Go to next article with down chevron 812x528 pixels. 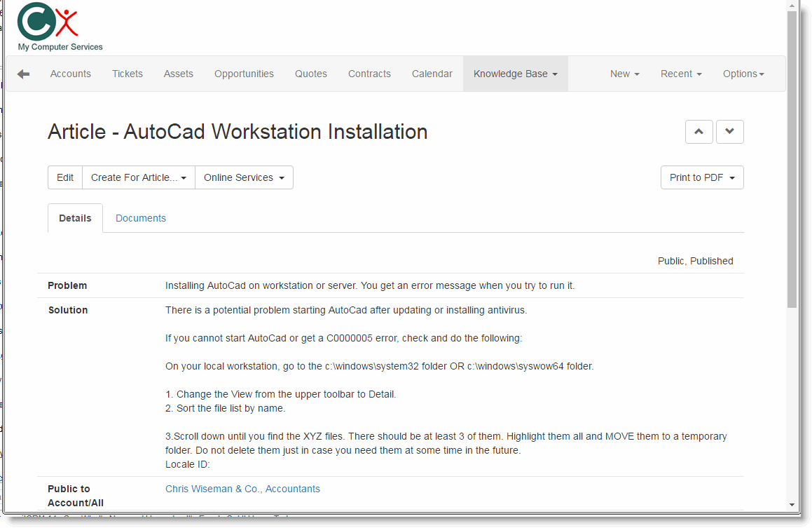pos(729,132)
